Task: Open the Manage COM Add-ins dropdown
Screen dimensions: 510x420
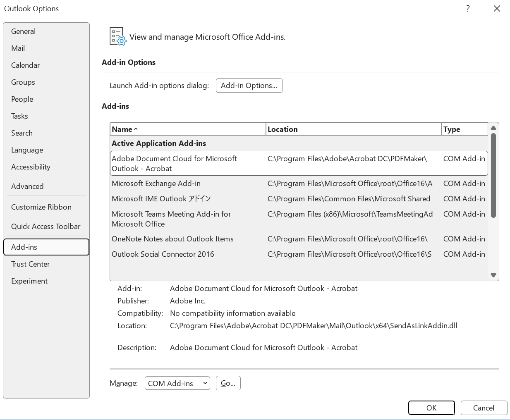Action: tap(177, 383)
